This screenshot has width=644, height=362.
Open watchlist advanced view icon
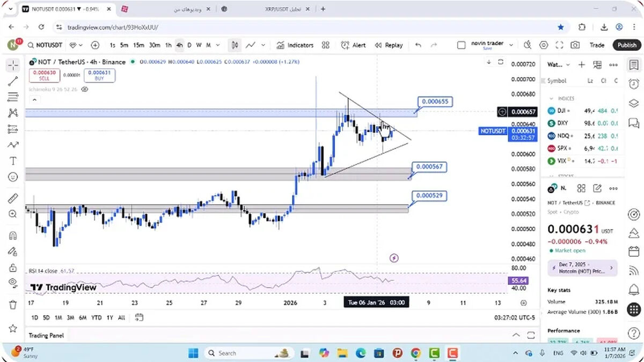click(597, 64)
